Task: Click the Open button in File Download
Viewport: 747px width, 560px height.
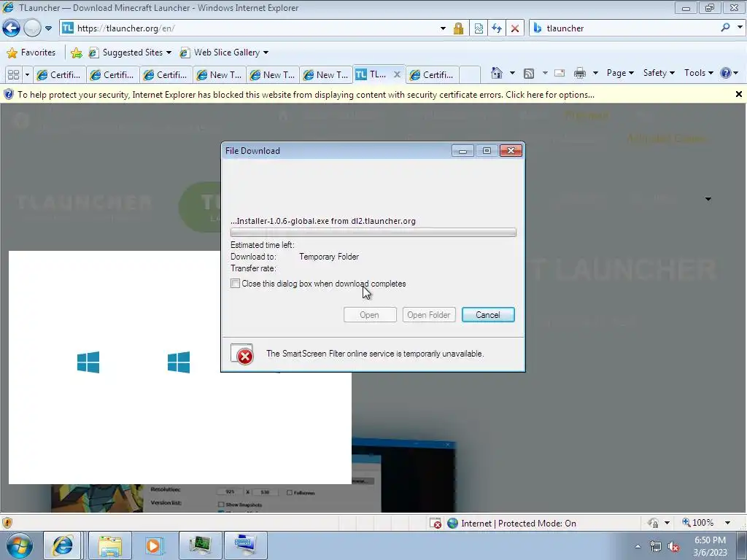Action: (370, 315)
